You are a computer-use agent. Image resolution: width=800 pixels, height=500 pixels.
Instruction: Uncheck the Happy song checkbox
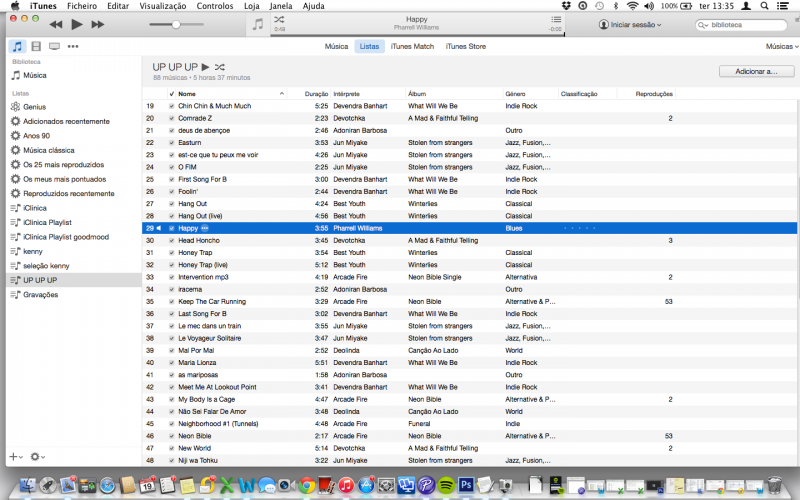(171, 229)
